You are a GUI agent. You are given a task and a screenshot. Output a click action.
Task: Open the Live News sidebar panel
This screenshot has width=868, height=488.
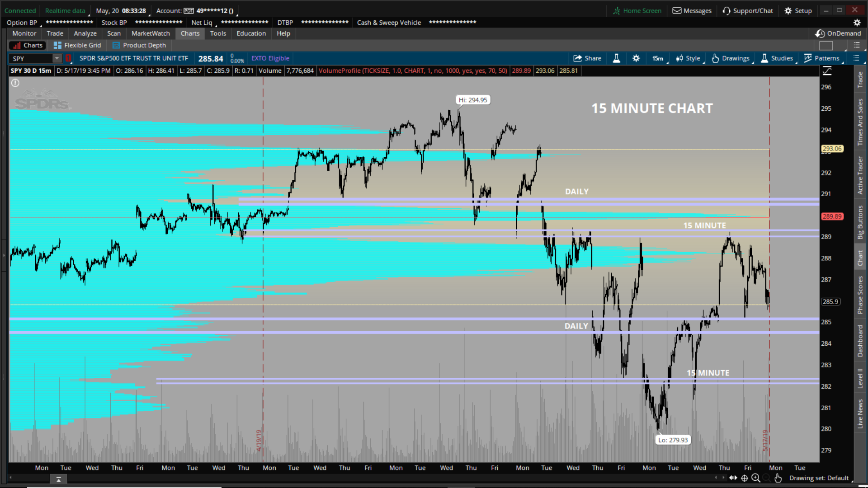(x=860, y=413)
